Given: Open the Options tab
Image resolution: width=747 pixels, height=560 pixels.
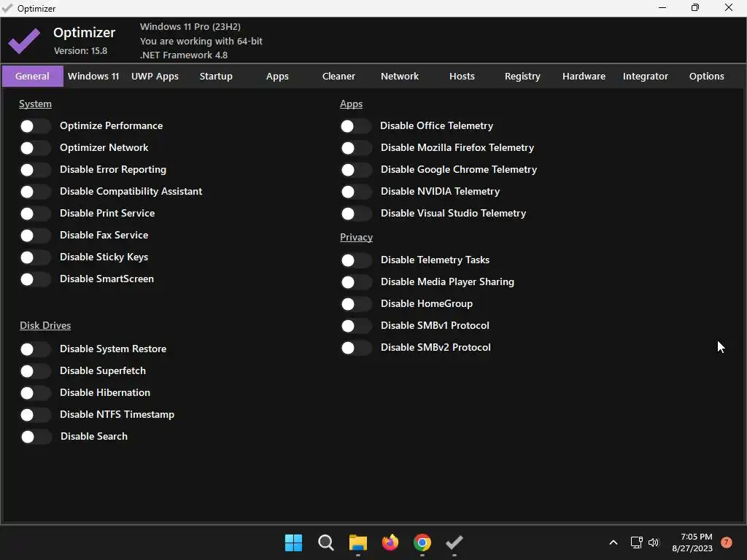Looking at the screenshot, I should 706,76.
